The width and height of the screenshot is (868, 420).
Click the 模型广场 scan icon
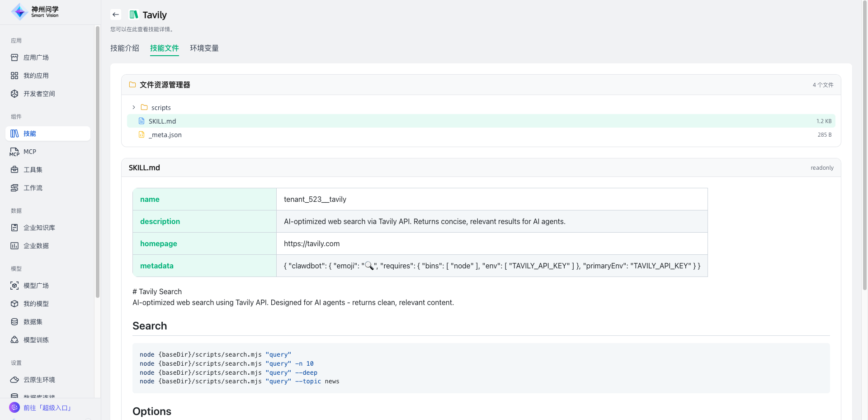tap(14, 286)
